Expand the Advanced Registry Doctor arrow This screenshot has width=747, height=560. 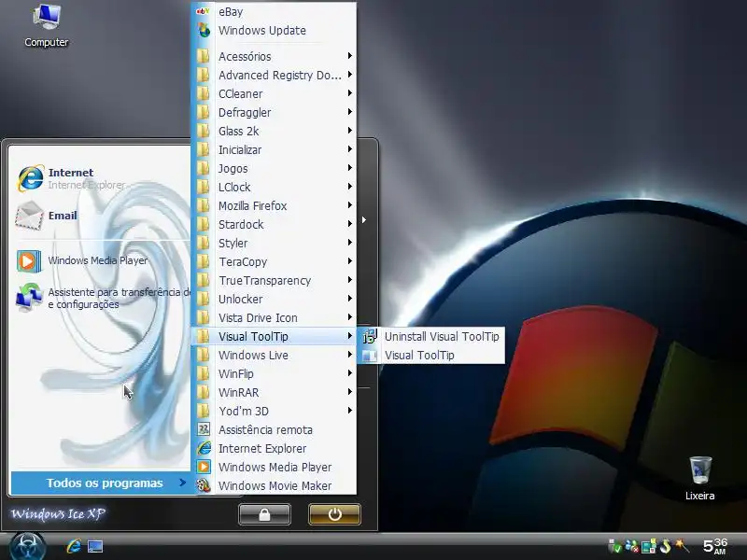point(349,75)
